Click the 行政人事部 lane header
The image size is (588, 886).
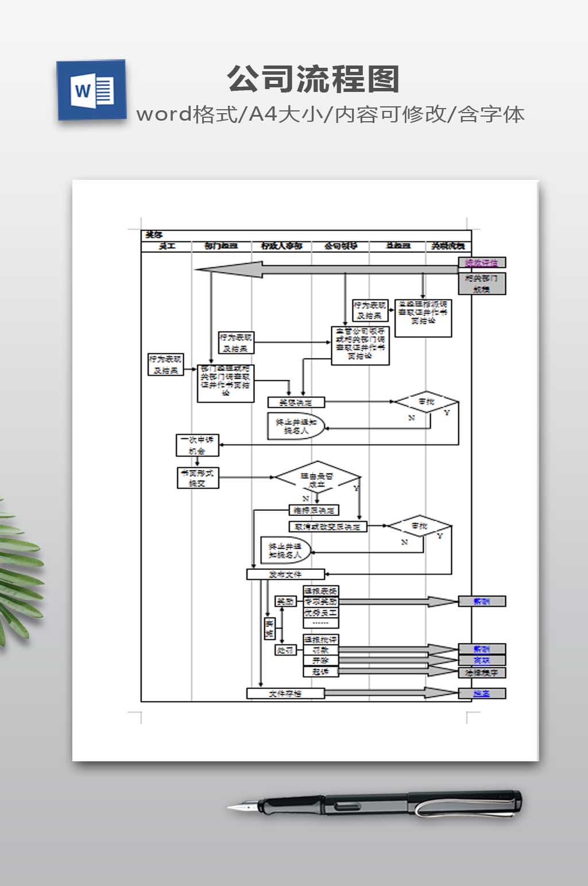click(x=281, y=246)
